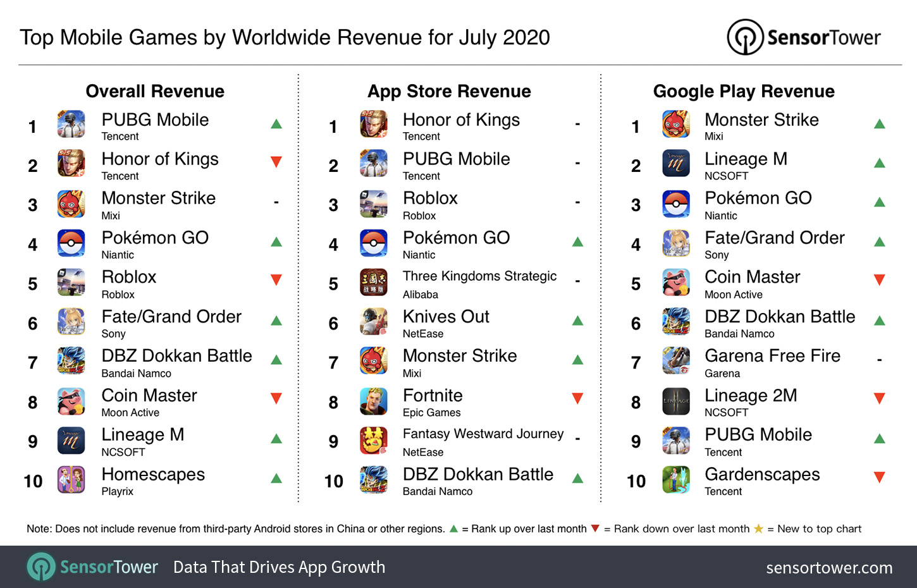Click the Fortnite game icon
This screenshot has width=917, height=588.
(373, 401)
